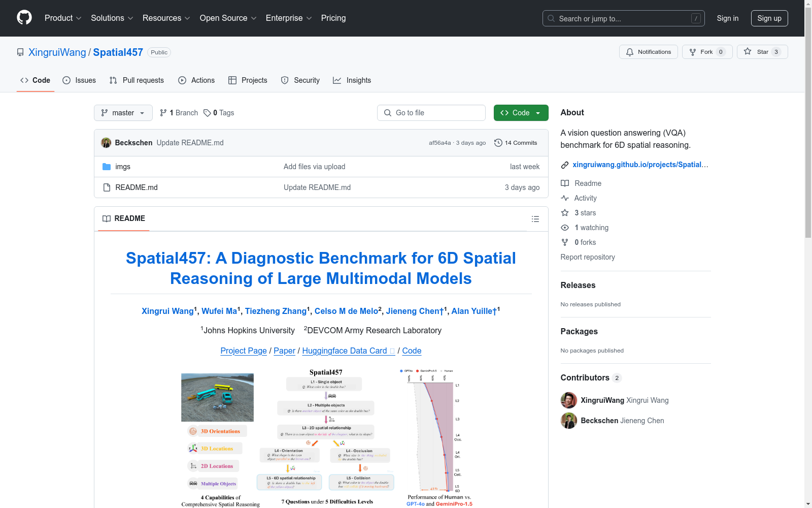Open the Paper link
Image resolution: width=812 pixels, height=508 pixels.
coord(284,351)
